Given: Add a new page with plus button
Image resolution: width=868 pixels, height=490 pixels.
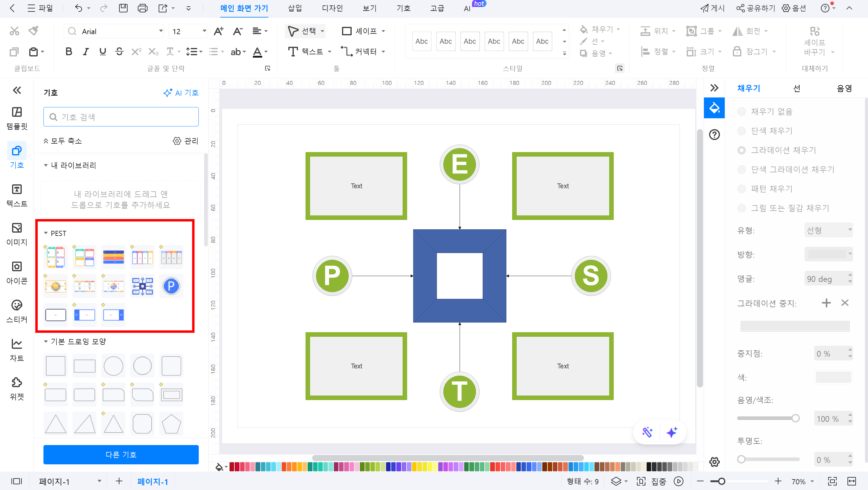Looking at the screenshot, I should (119, 481).
